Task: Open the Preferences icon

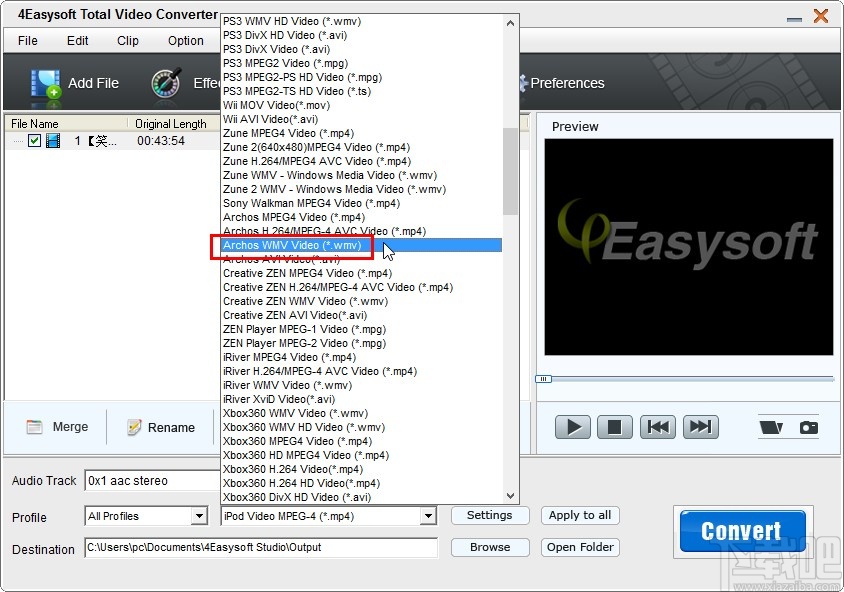Action: 522,84
